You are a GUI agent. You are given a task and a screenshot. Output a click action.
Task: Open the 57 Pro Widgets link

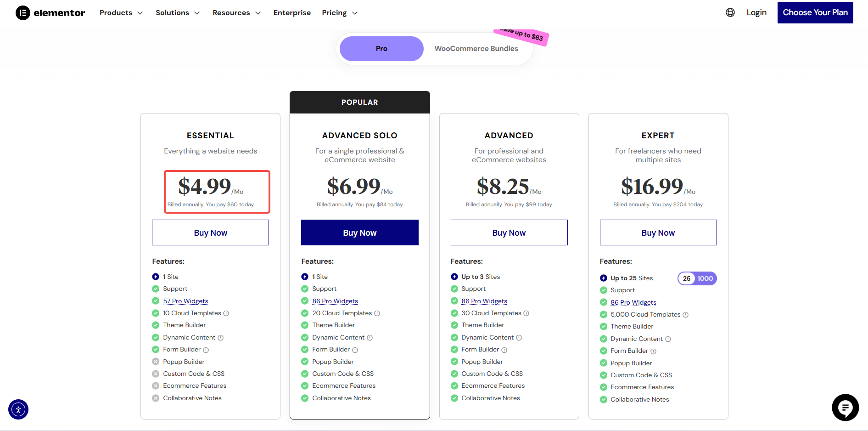(x=185, y=301)
